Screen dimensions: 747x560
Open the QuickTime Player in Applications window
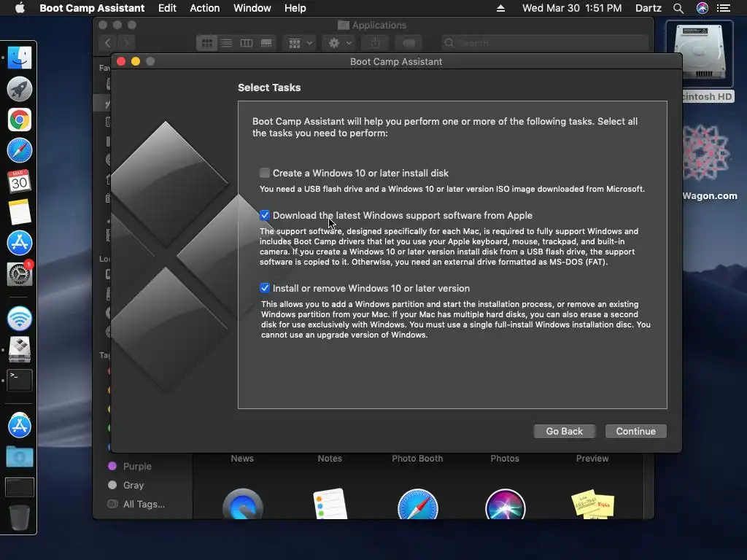[x=242, y=505]
